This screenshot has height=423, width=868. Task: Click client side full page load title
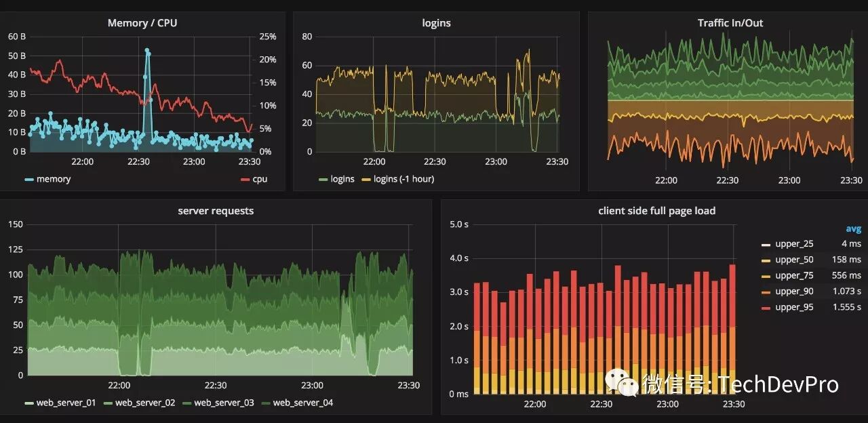coord(656,211)
